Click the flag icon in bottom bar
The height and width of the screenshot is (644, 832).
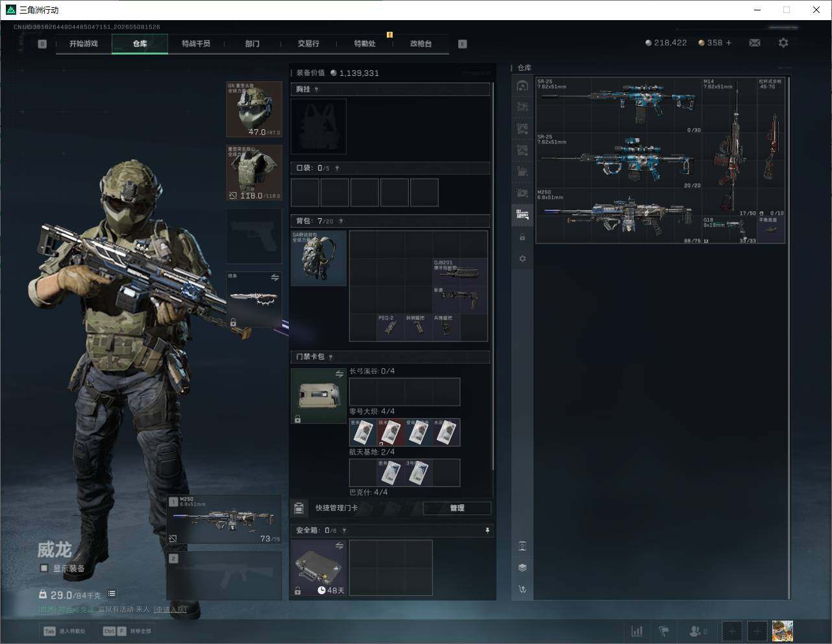[x=664, y=631]
